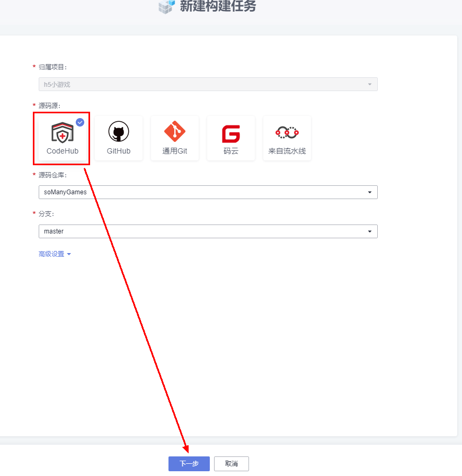Click the cube icon beside 新建构建任务 title
This screenshot has width=462, height=476.
click(167, 6)
